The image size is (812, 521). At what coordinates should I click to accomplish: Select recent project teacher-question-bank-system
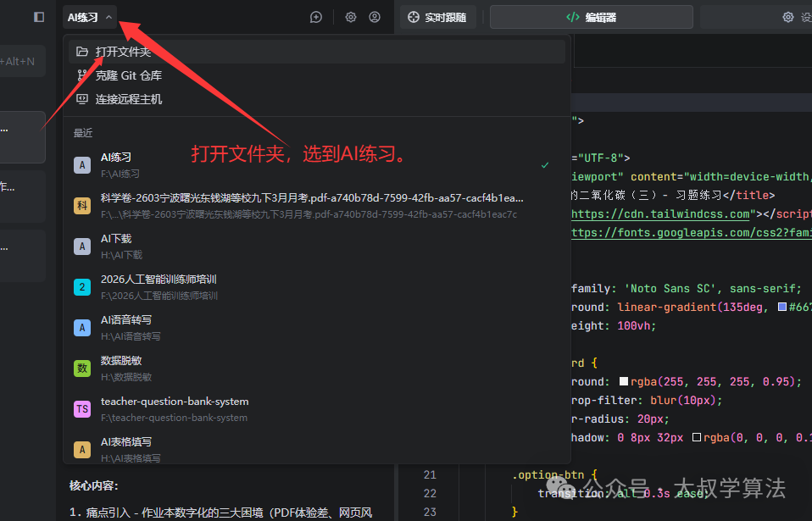[x=316, y=409]
